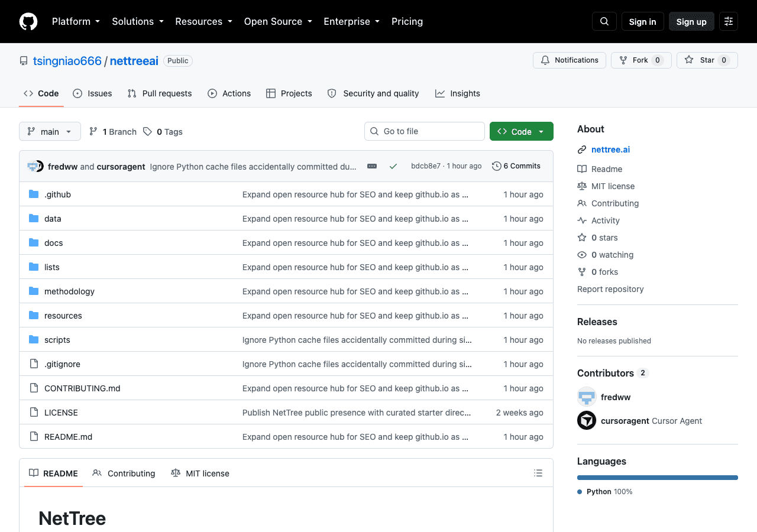
Task: Click the resources folder icon
Action: tap(34, 316)
